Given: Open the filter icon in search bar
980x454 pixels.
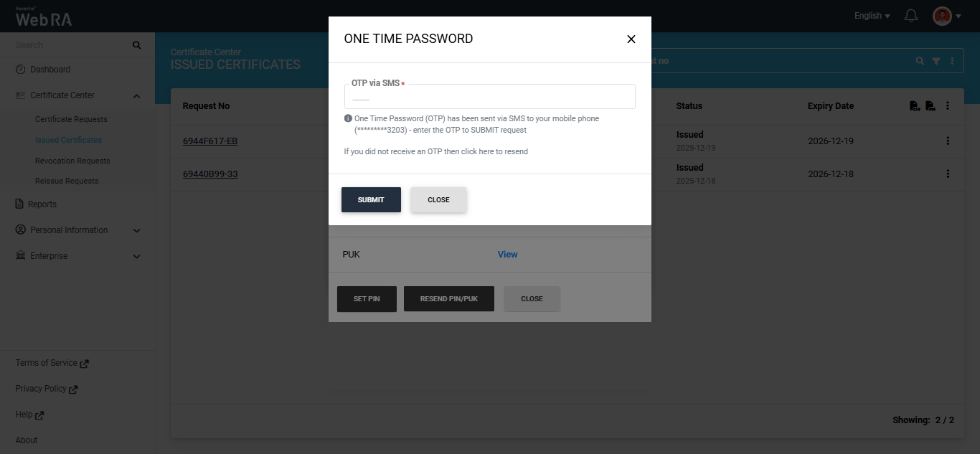Looking at the screenshot, I should point(936,62).
